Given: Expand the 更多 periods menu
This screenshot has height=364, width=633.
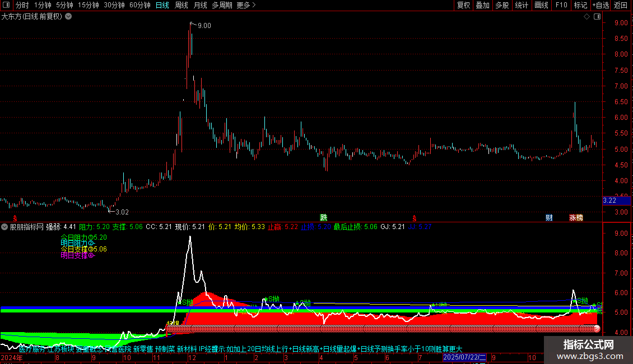Looking at the screenshot, I should coord(246,5).
